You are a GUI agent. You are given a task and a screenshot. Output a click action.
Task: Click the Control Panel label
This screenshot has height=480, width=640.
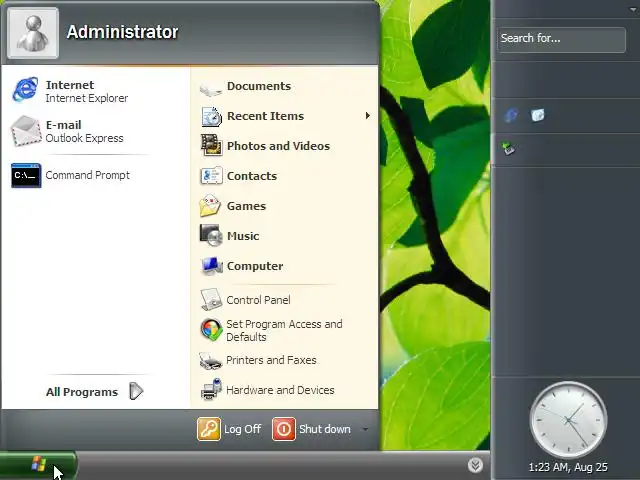point(258,300)
